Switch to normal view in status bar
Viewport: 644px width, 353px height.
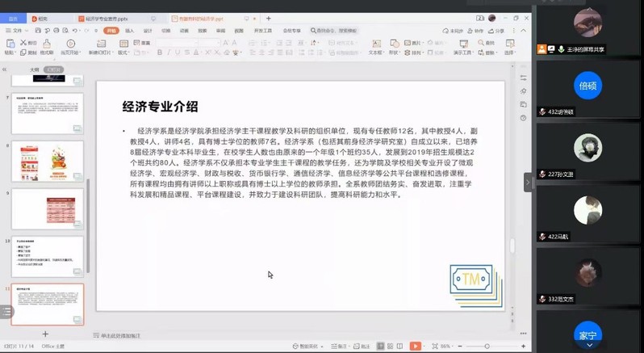[381, 347]
